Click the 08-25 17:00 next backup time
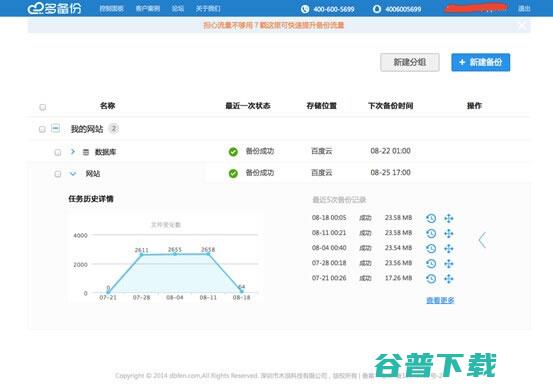 390,173
